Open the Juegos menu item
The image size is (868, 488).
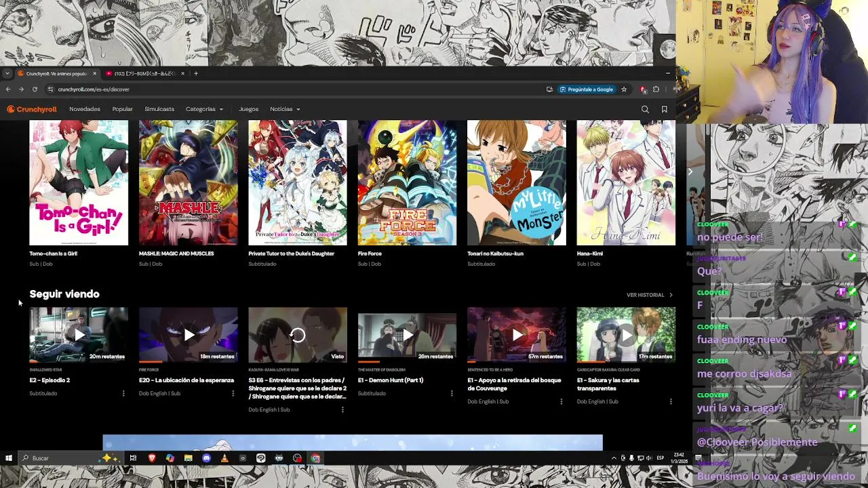pyautogui.click(x=249, y=109)
